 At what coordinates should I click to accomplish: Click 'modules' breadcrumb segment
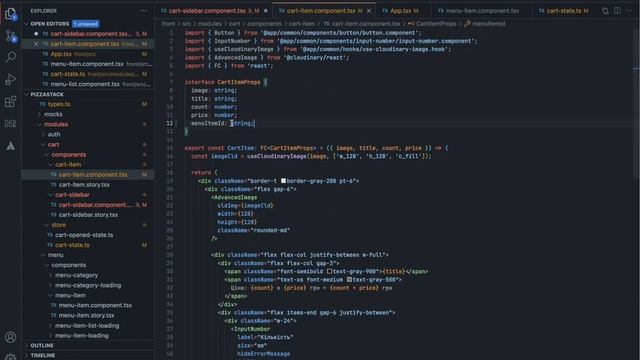click(209, 24)
